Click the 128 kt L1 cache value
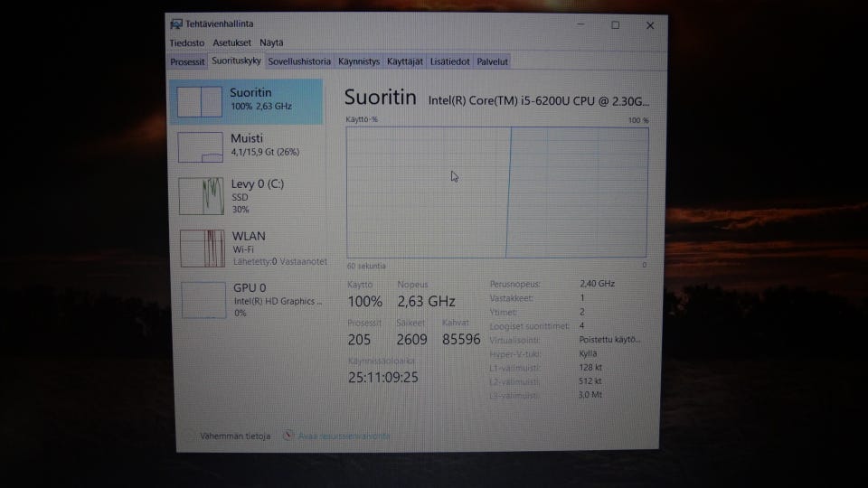The image size is (868, 488). point(590,368)
